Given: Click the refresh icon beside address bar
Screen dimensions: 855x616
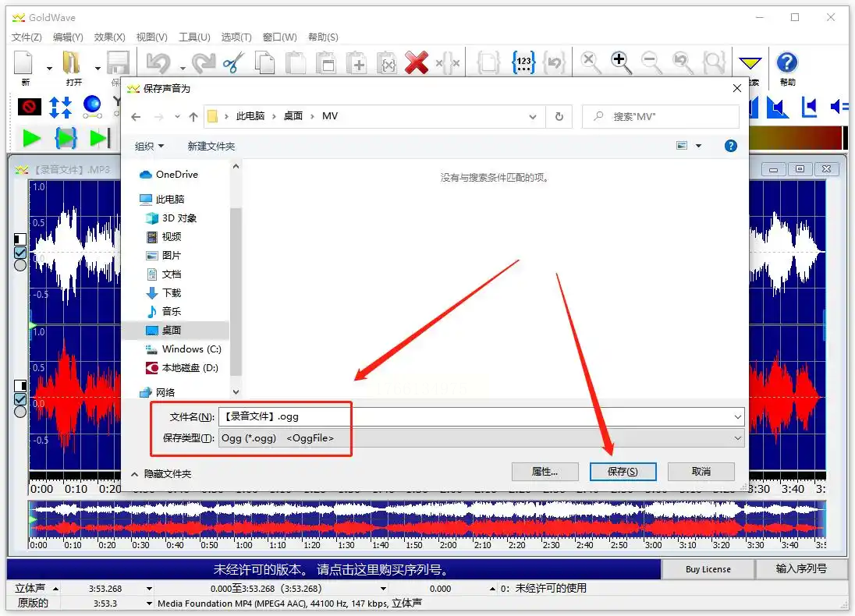Looking at the screenshot, I should coord(559,117).
